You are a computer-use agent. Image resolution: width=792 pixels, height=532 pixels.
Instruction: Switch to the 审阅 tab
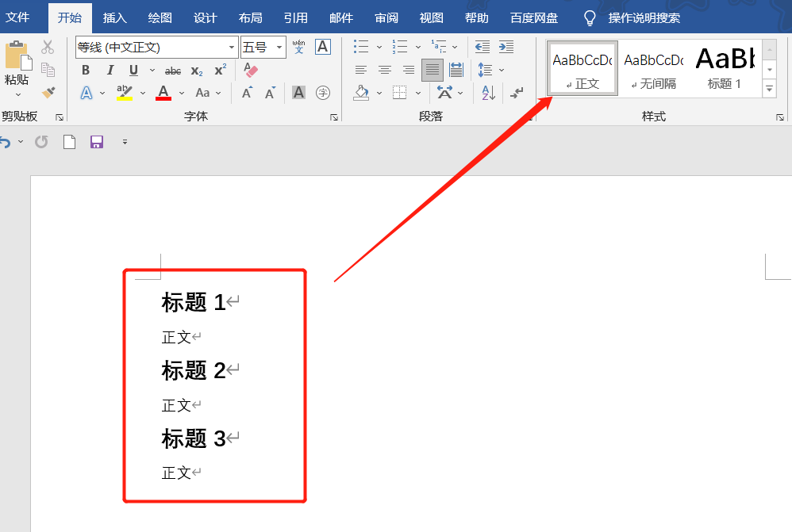click(x=386, y=17)
